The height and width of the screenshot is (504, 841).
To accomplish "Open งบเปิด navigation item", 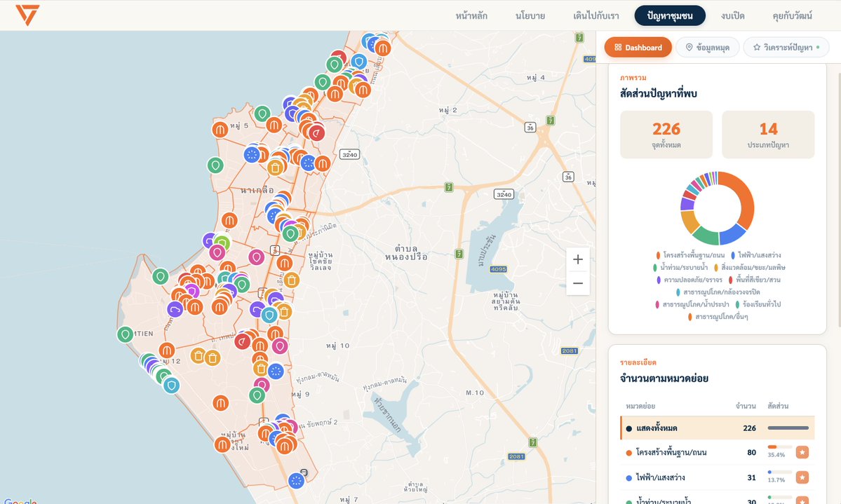I will tap(733, 15).
